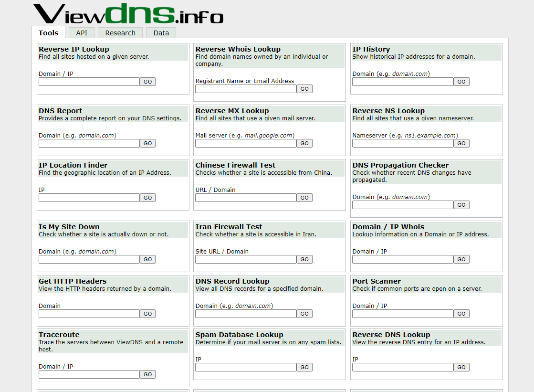Image resolution: width=534 pixels, height=392 pixels.
Task: Click the 'Reverse NS Lookup' heading
Action: (x=388, y=111)
